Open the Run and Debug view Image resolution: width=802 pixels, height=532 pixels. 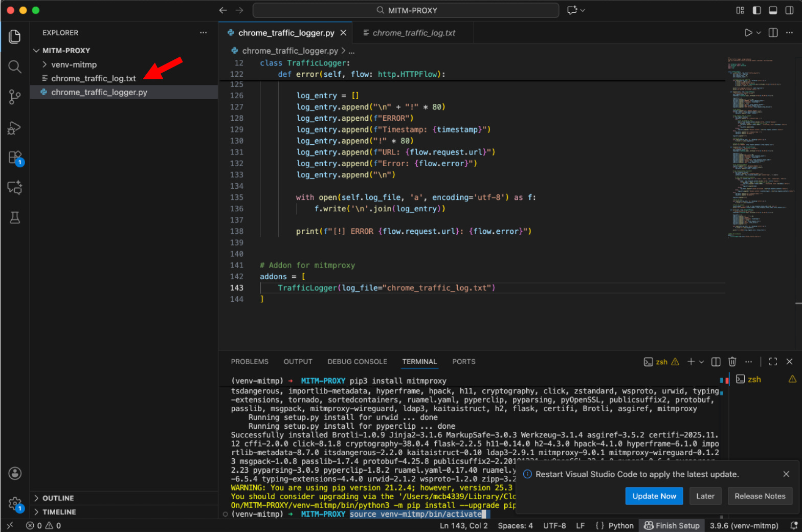click(x=15, y=127)
